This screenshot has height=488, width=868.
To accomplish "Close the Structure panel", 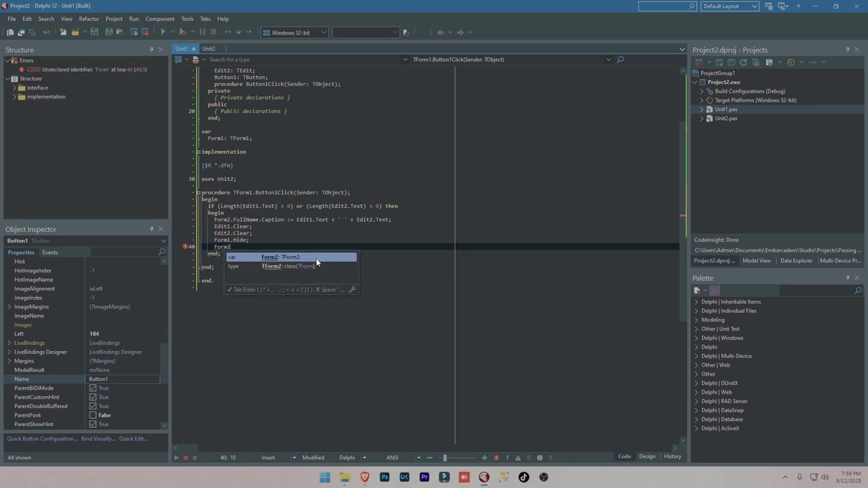I will point(161,49).
